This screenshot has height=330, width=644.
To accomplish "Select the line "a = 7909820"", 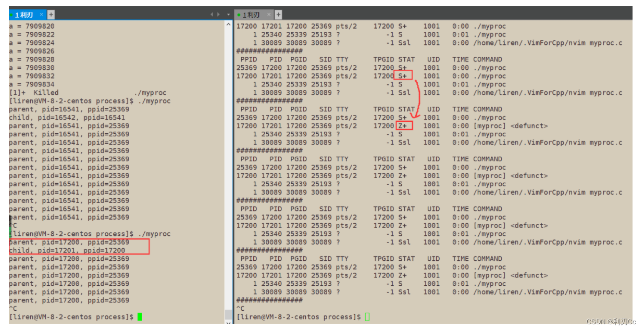I will click(x=32, y=26).
